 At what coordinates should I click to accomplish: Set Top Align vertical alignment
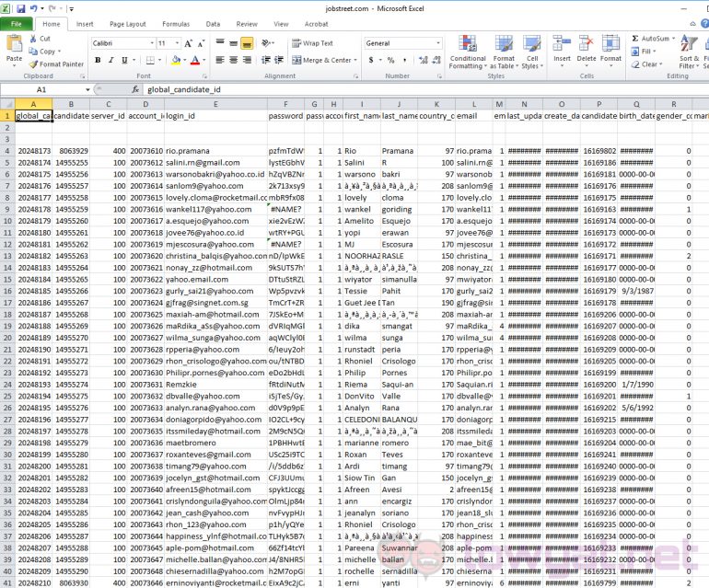220,43
